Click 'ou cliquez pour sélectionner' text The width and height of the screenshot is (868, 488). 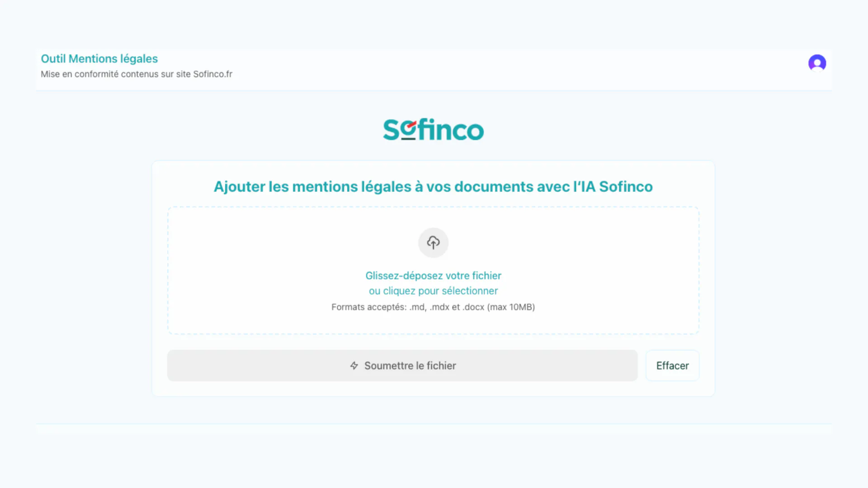click(433, 291)
